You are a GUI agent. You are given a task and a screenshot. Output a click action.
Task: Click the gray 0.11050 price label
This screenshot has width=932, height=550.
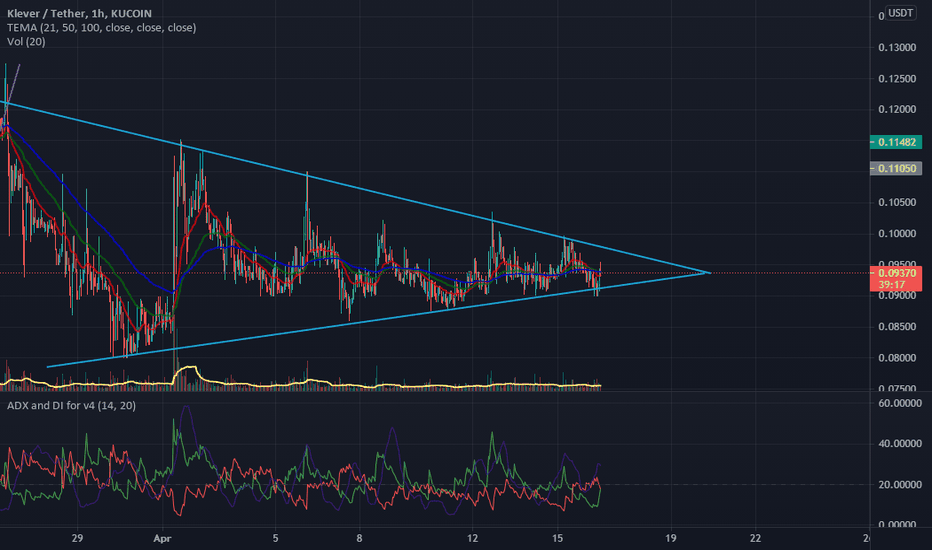(x=896, y=168)
